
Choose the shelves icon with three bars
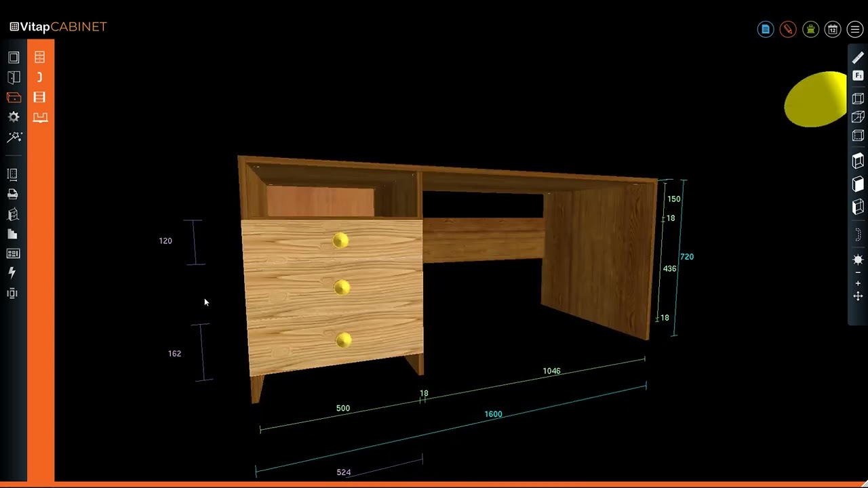click(x=40, y=97)
